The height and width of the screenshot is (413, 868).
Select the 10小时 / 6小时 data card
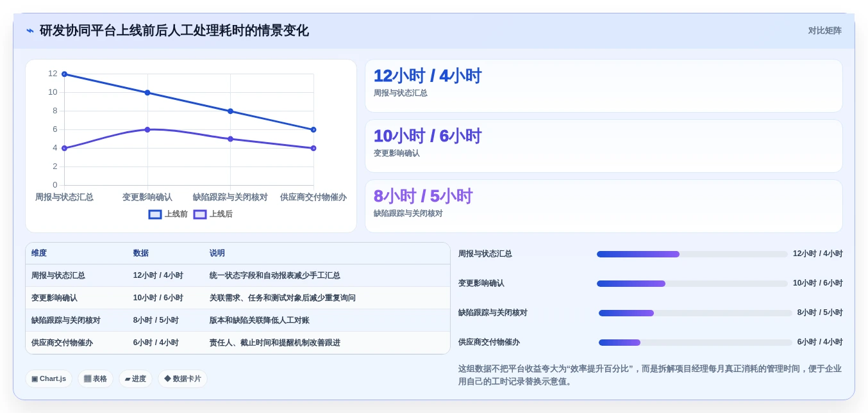[x=603, y=146]
